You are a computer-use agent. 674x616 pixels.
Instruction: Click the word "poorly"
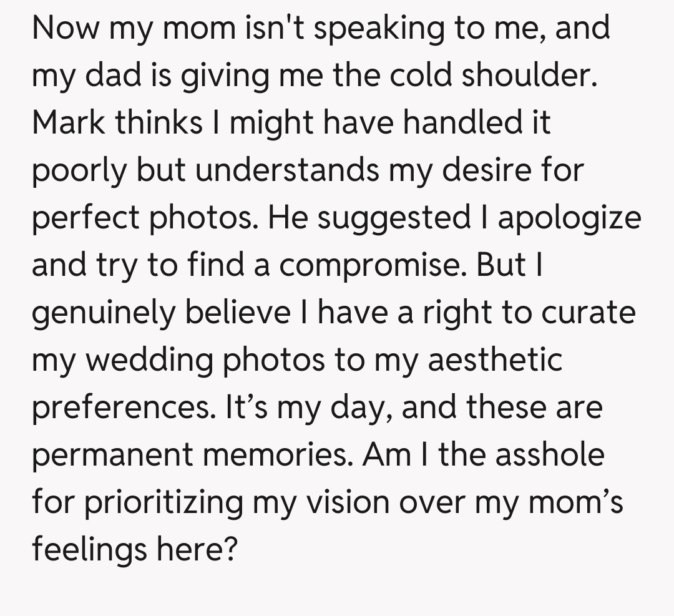coord(79,170)
